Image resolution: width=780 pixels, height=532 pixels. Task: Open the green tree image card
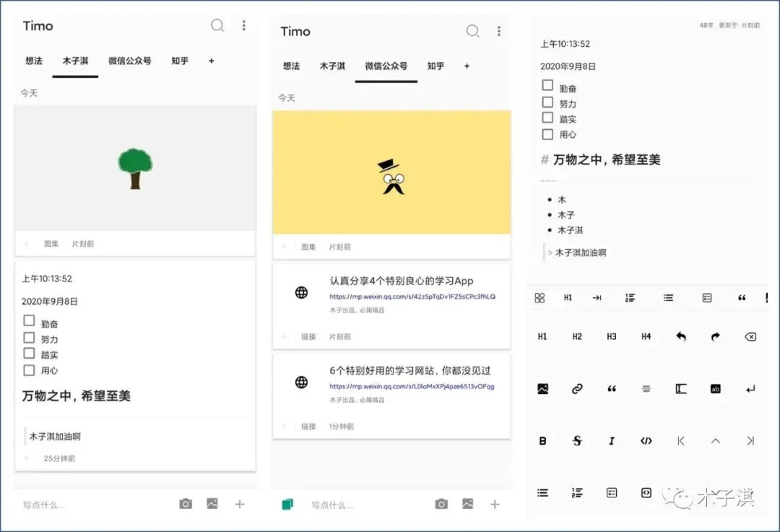(135, 181)
